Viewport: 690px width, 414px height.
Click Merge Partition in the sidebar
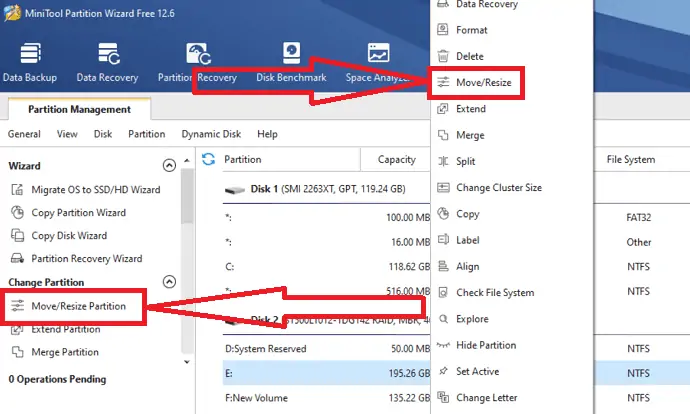pos(65,352)
